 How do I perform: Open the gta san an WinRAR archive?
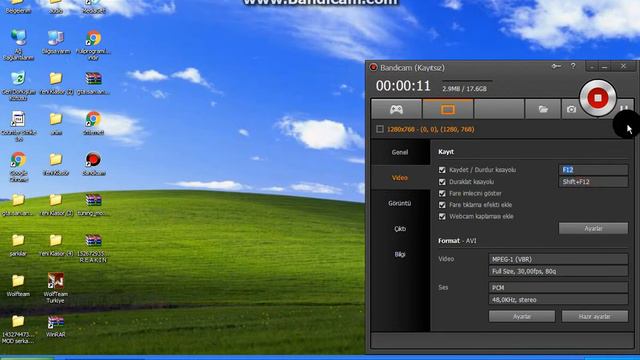(93, 83)
